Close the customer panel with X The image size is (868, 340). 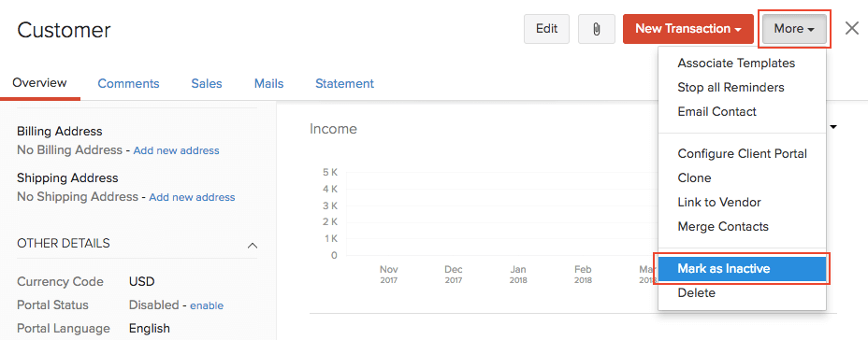[x=852, y=29]
